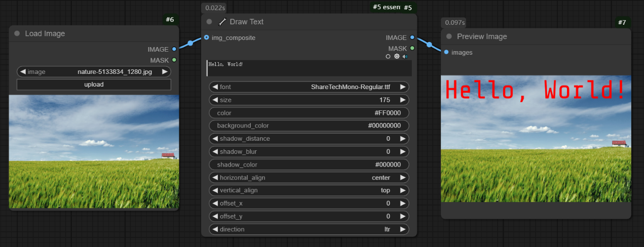Click the Preview Image images input socket

446,52
